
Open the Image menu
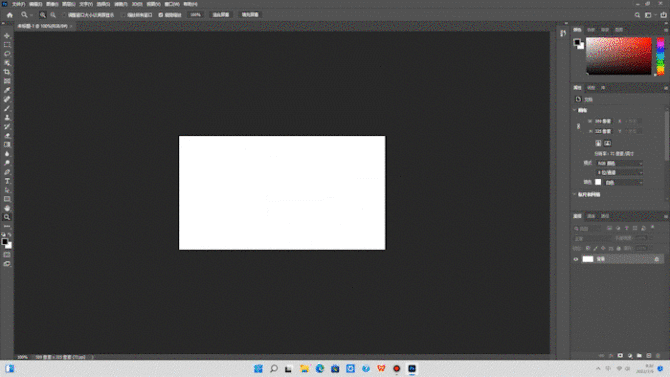[52, 4]
